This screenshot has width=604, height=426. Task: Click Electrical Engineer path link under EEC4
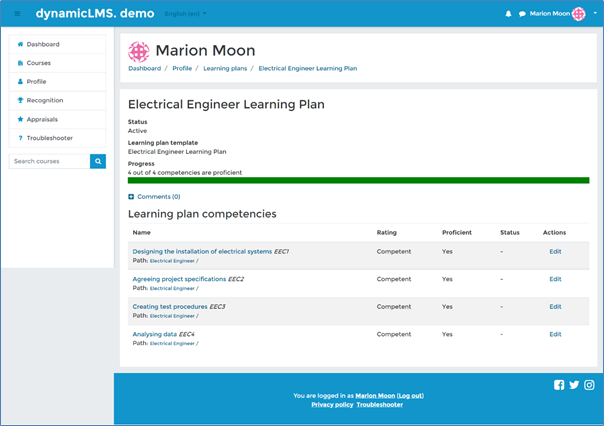coord(172,344)
